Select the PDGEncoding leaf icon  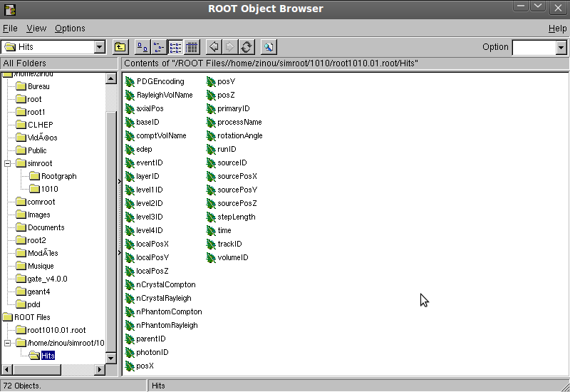[130, 81]
